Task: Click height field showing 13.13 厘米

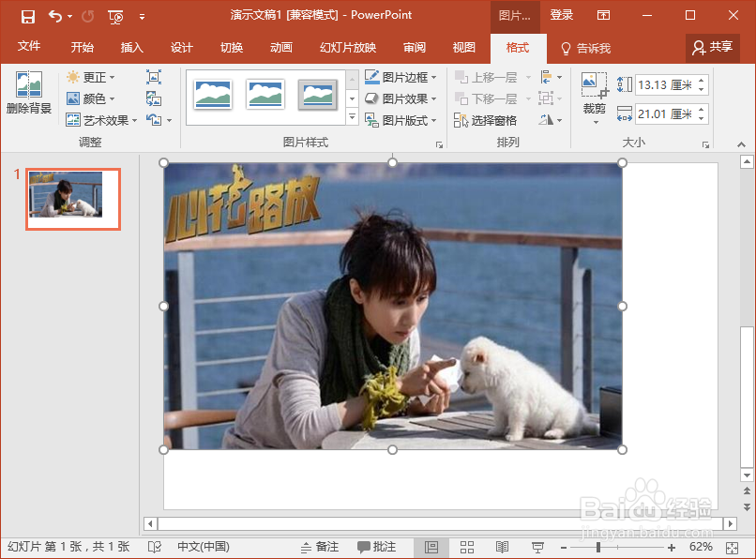Action: pyautogui.click(x=665, y=85)
